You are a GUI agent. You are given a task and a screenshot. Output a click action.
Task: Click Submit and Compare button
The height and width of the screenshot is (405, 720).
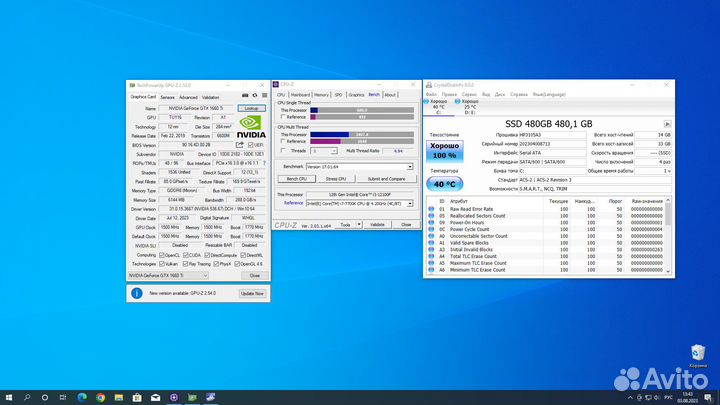click(x=386, y=179)
